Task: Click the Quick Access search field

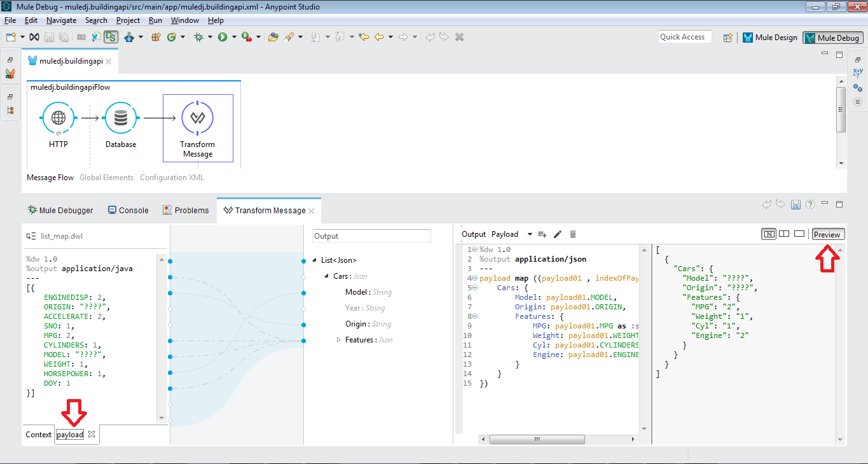Action: click(684, 36)
